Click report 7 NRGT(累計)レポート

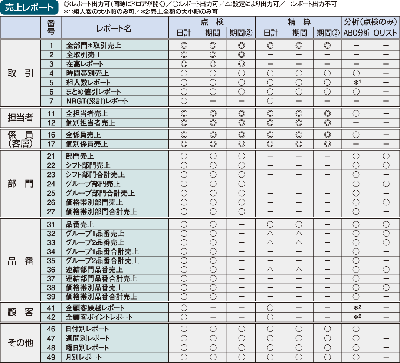click(97, 100)
